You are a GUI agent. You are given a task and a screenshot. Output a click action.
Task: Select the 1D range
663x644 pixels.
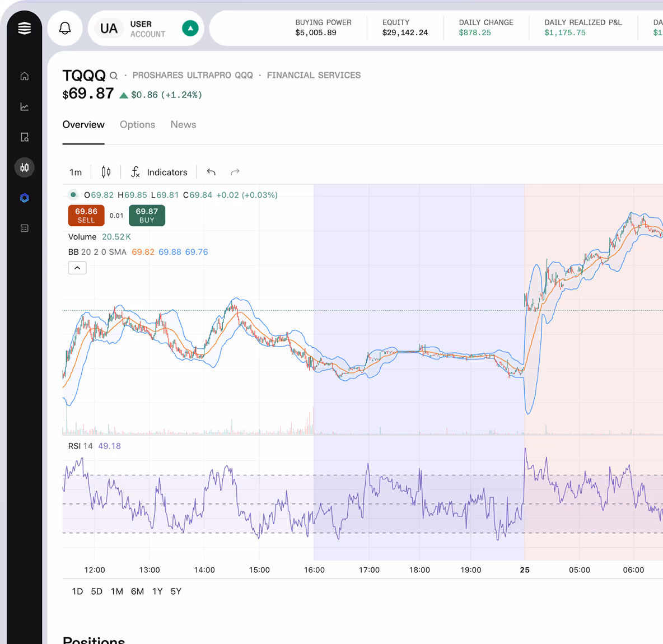[77, 591]
